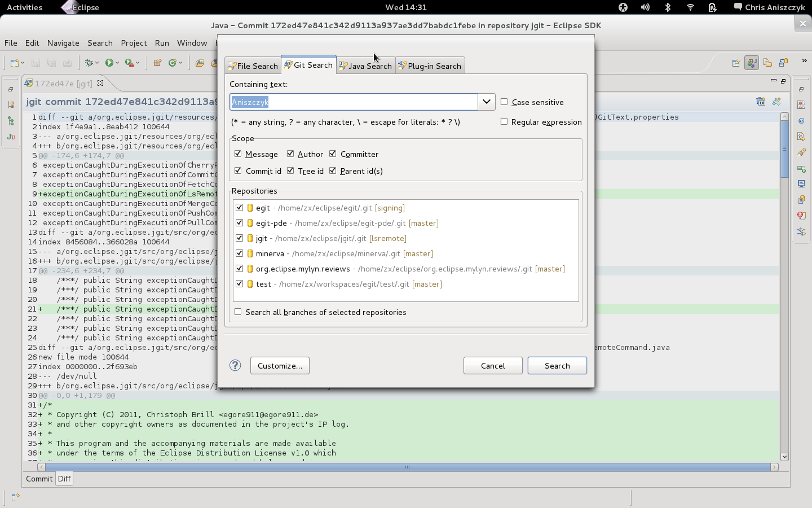Open the New wizard dropdown arrow
Screen dimensions: 812x508
pos(23,63)
